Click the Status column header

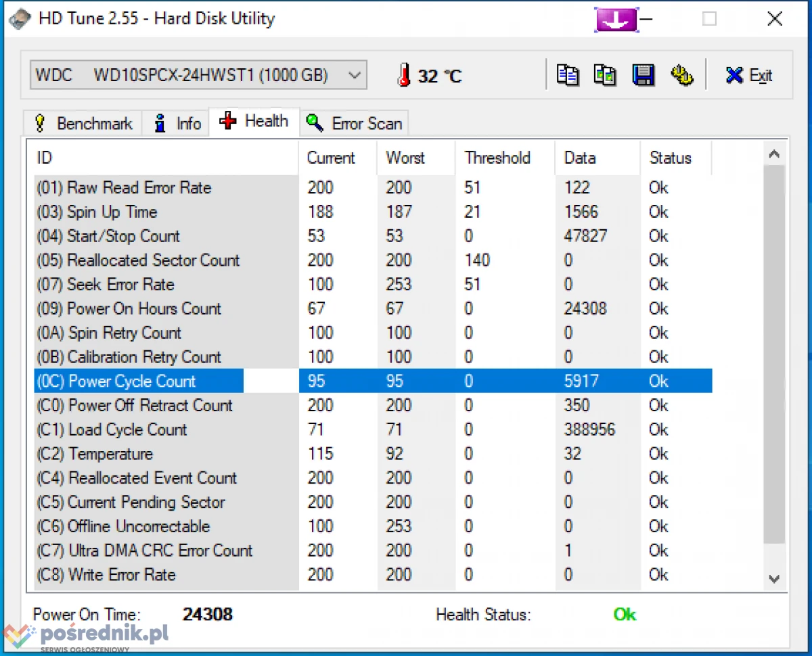(x=675, y=158)
